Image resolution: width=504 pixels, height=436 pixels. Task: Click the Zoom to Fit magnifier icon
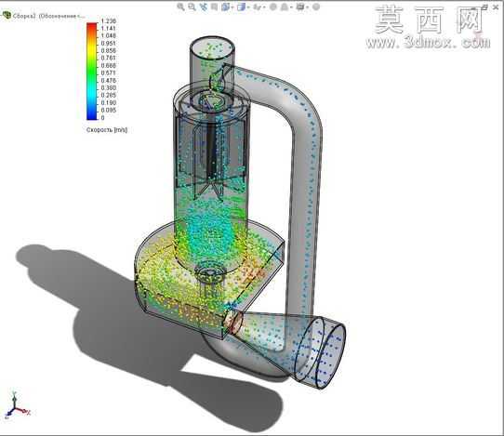click(x=180, y=7)
